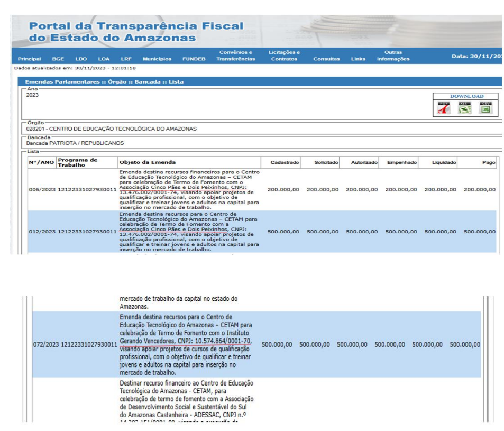Image resolution: width=504 pixels, height=431 pixels.
Task: Click the Emendas Parlamentares breadcrumb header
Action: coord(105,82)
